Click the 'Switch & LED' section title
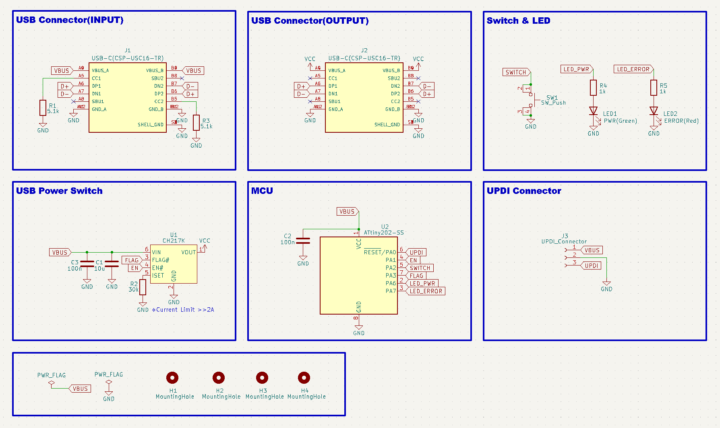This screenshot has height=428, width=720. coord(518,20)
